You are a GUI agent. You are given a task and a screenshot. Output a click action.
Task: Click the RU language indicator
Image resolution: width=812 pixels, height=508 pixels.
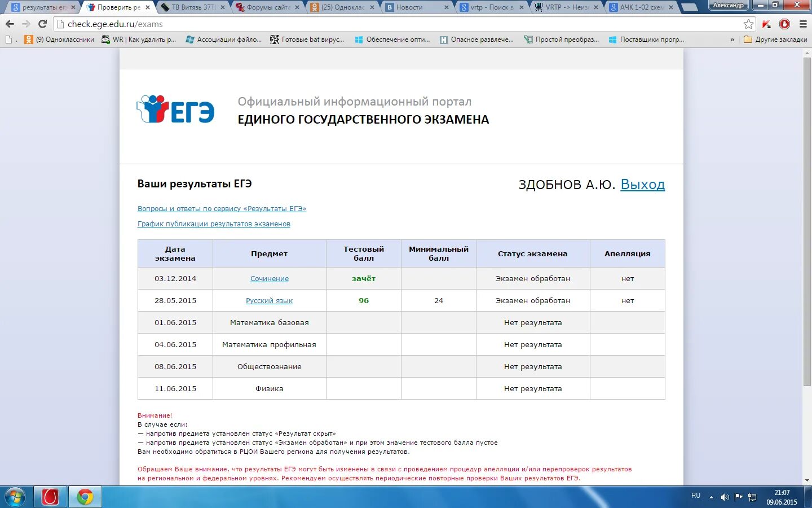pyautogui.click(x=696, y=496)
